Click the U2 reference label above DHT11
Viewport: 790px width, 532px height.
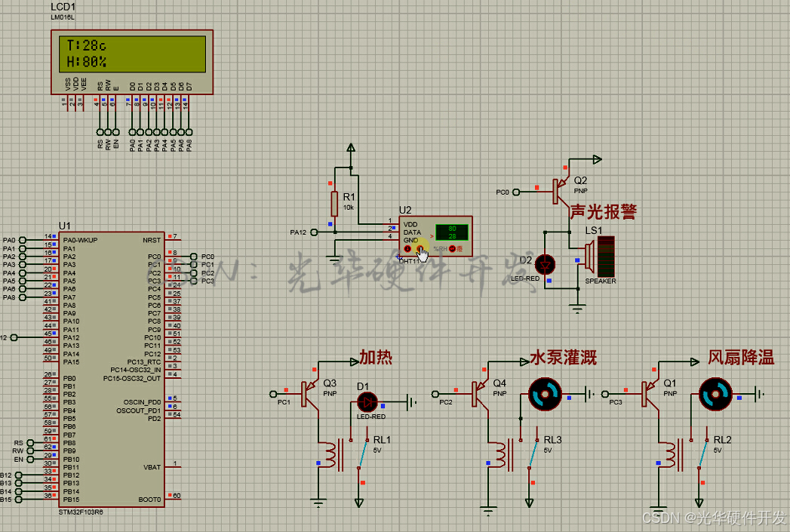pyautogui.click(x=405, y=210)
